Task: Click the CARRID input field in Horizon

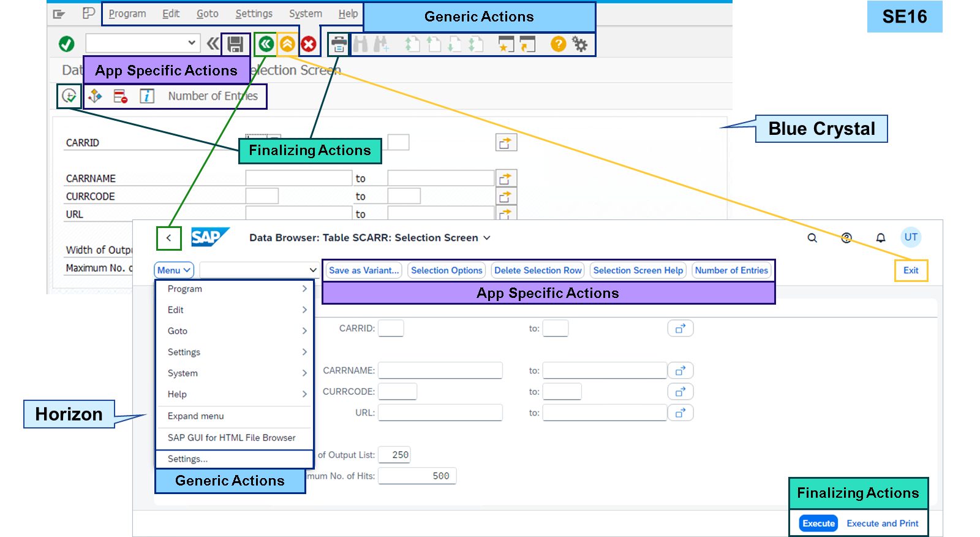Action: (391, 329)
